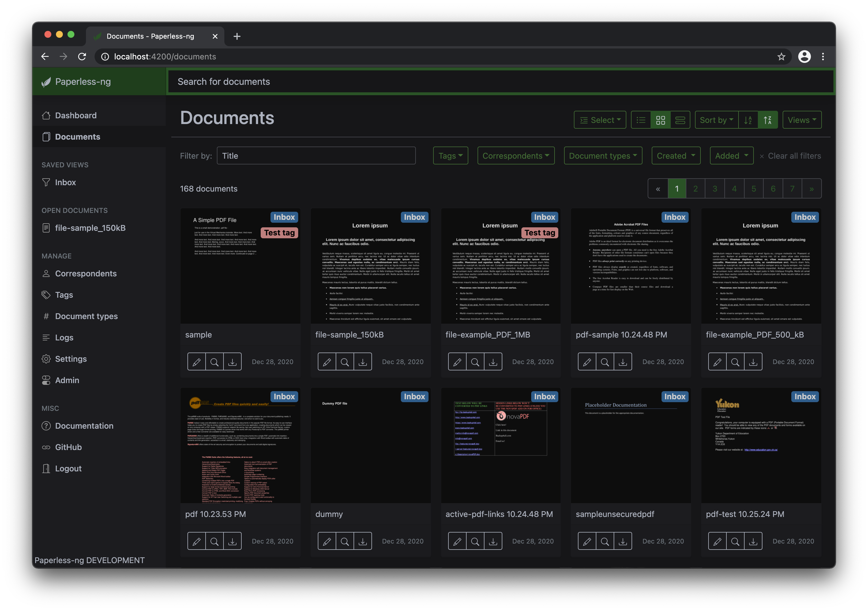Open the open document file-sample_150kB

pos(90,228)
